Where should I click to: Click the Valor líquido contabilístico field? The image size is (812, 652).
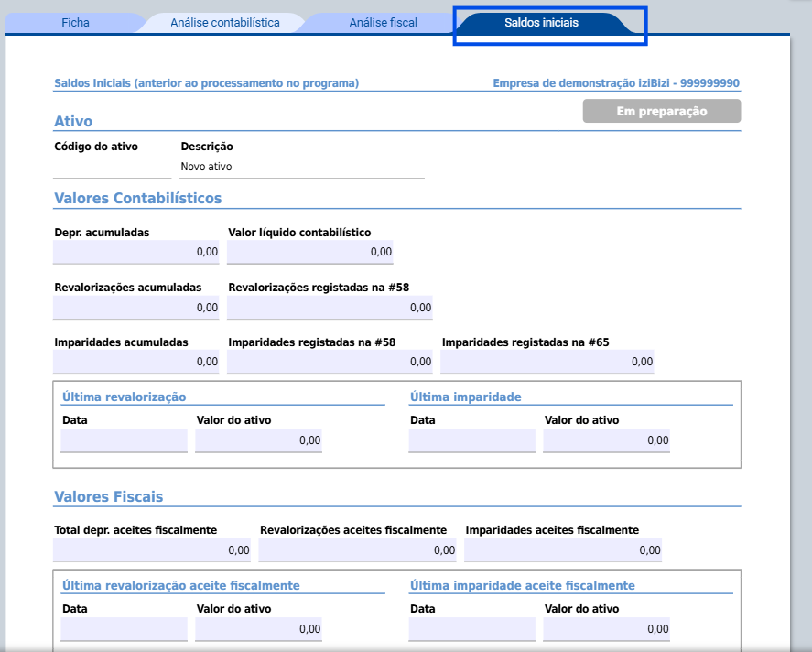point(310,252)
